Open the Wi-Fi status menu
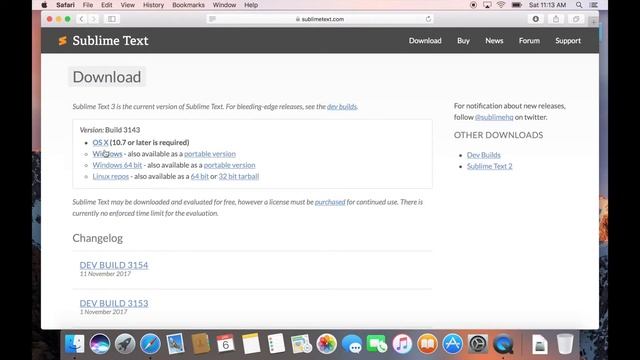 tap(501, 5)
